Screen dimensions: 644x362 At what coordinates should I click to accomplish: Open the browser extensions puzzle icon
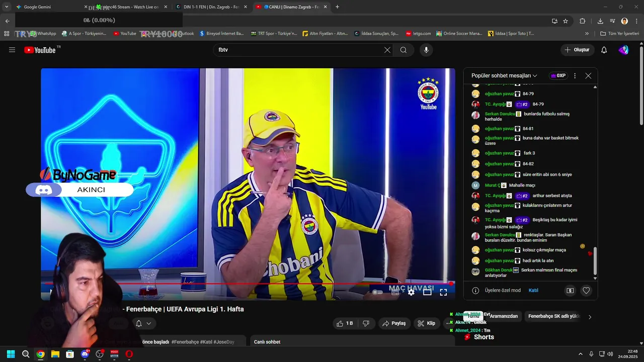click(x=583, y=21)
